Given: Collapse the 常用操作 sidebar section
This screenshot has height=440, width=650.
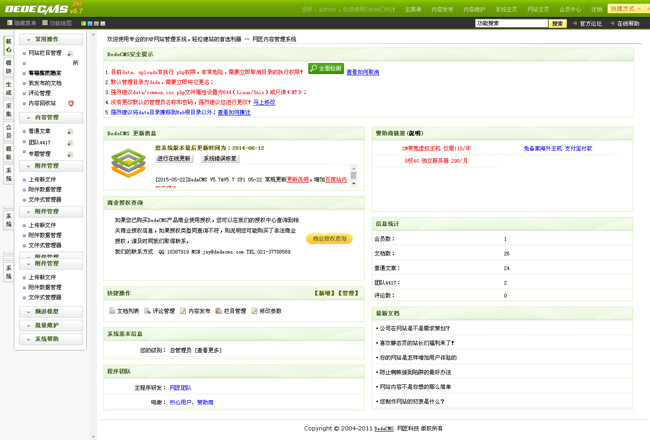Looking at the screenshot, I should click(x=51, y=39).
